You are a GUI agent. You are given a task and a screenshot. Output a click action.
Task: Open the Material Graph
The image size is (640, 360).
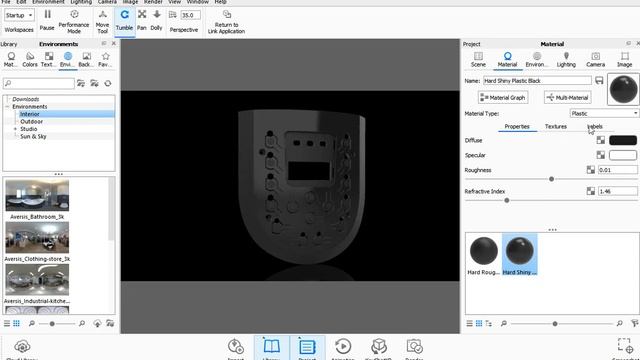pyautogui.click(x=503, y=98)
